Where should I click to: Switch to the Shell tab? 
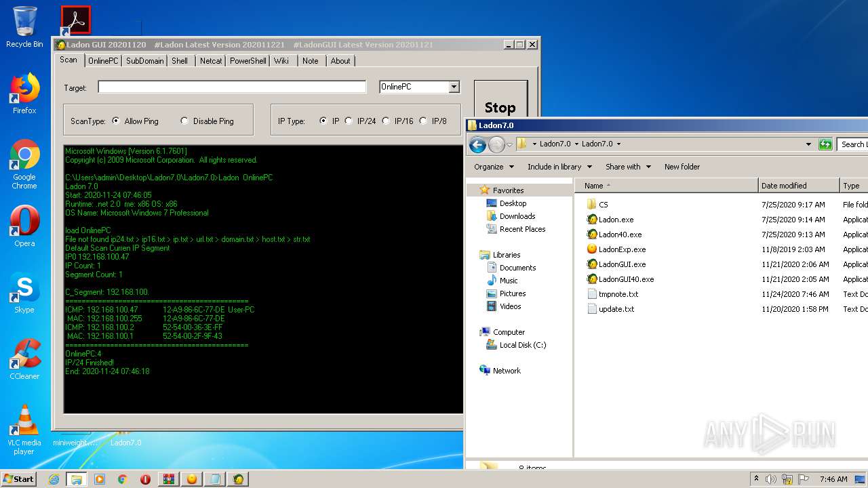tap(180, 60)
